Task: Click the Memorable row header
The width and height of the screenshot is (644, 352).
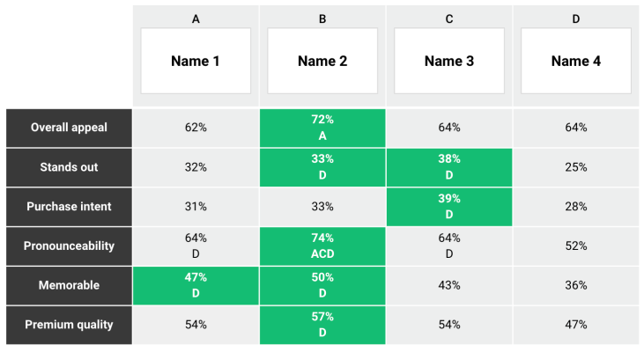Action: click(x=69, y=285)
